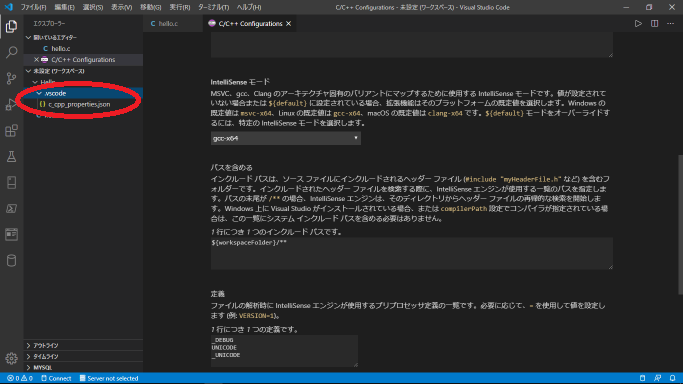Open the ターミナル(T) menu
Image resolution: width=683 pixels, height=384 pixels.
[213, 7]
